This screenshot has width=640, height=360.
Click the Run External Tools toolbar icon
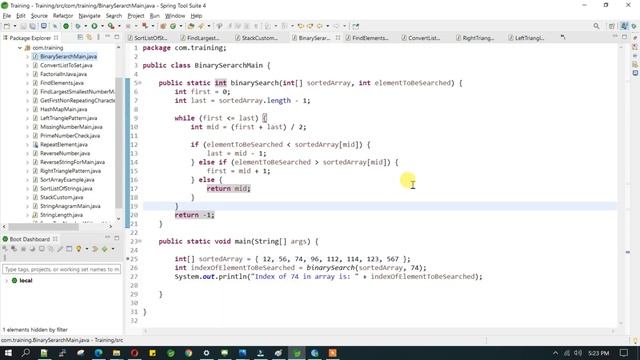(111, 26)
